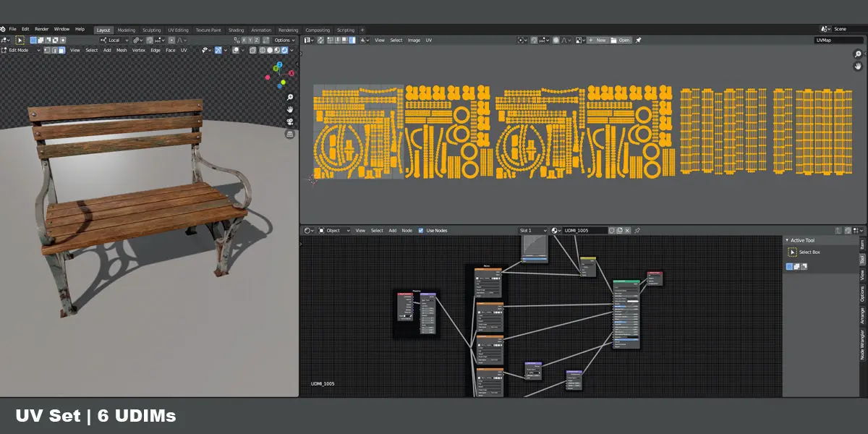Toggle Y axis mirror button
Screen dimensions: 868x434
point(250,40)
